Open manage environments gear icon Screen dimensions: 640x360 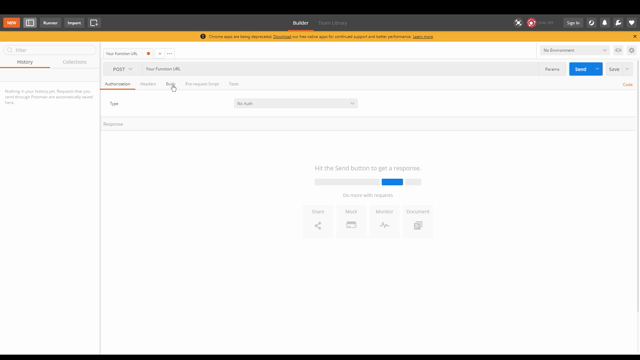pyautogui.click(x=631, y=50)
